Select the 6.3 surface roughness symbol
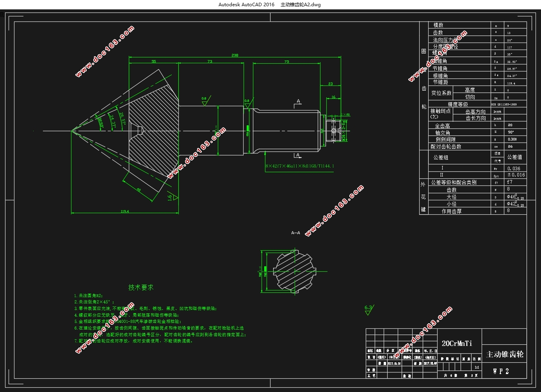The height and width of the screenshot is (392, 541). tap(368, 310)
